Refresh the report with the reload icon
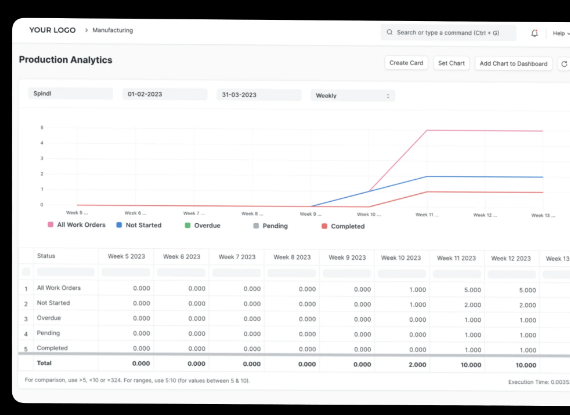Viewport: 570px width, 415px height. click(x=564, y=64)
